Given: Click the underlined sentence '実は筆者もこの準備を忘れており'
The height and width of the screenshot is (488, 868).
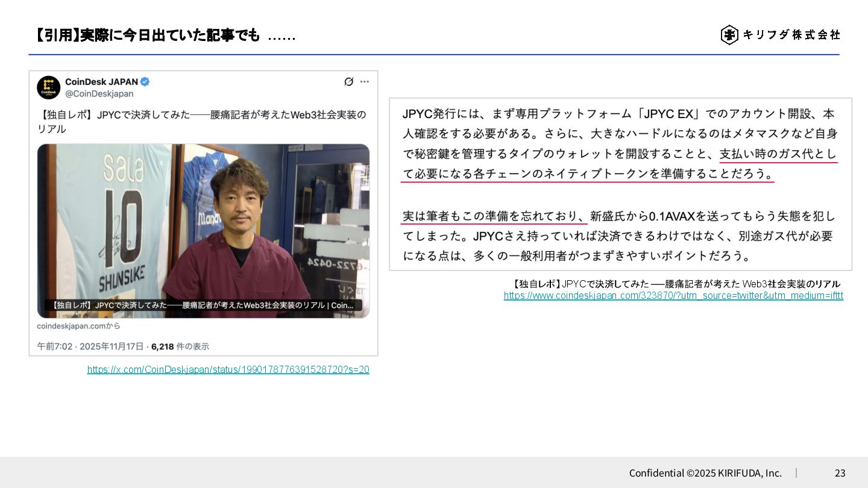Looking at the screenshot, I should pos(494,216).
